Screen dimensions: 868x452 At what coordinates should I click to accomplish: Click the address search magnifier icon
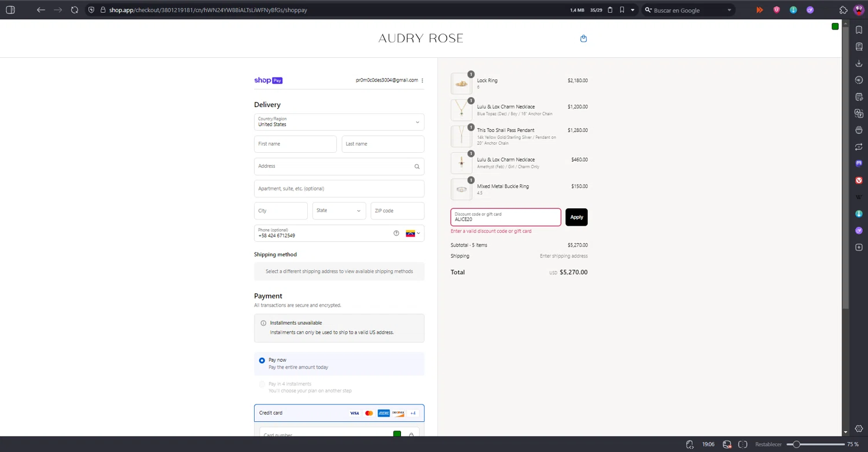(x=417, y=167)
